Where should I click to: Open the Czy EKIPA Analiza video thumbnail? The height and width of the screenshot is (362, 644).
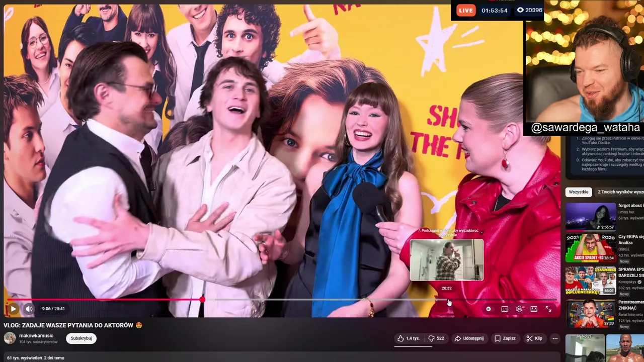[591, 248]
